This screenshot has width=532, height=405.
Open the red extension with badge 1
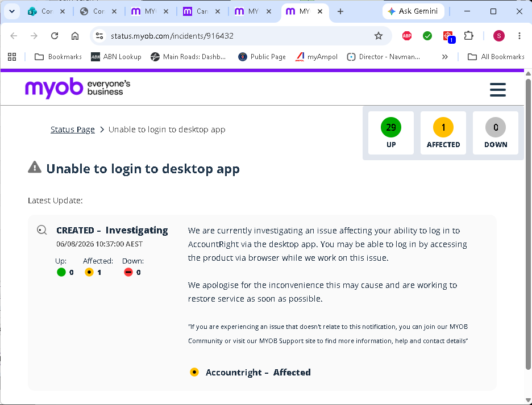(x=448, y=36)
